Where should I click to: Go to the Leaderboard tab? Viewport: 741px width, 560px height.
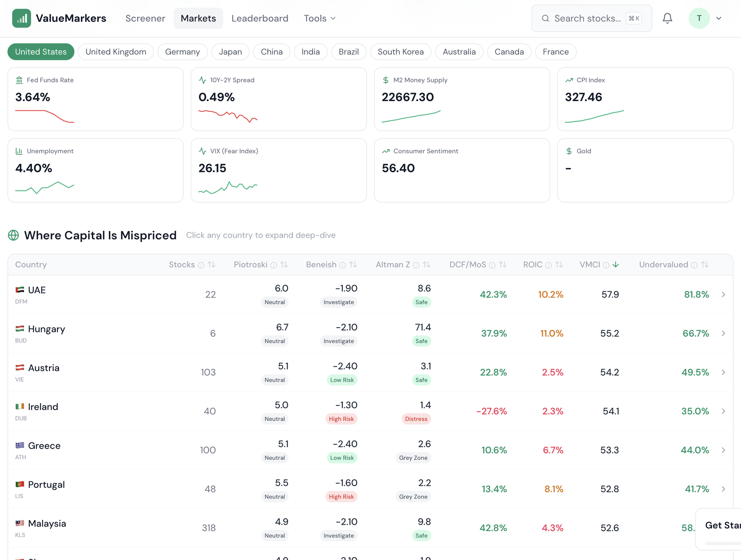point(260,18)
